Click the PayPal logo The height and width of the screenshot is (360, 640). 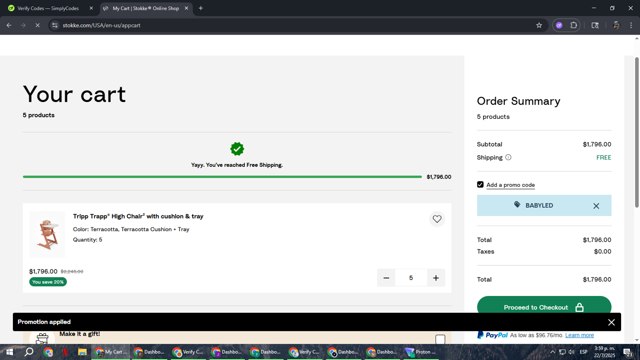[x=493, y=335]
